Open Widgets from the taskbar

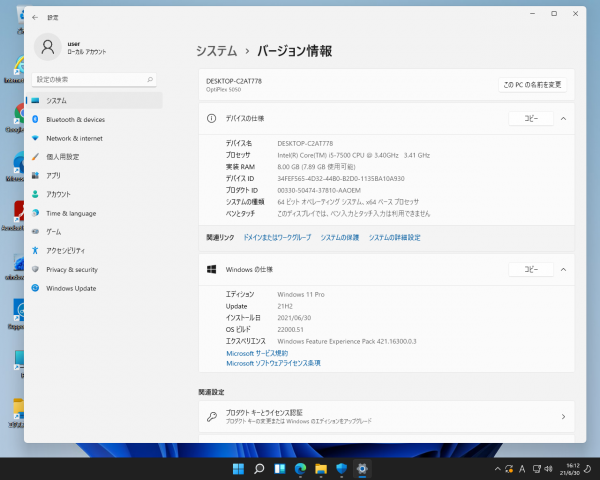pyautogui.click(x=280, y=469)
